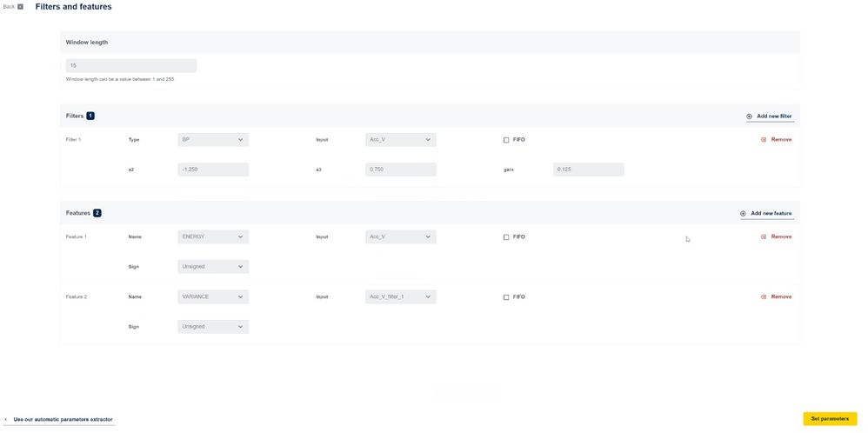Click the a2 coefficient field
The width and height of the screenshot is (868, 433).
[213, 170]
